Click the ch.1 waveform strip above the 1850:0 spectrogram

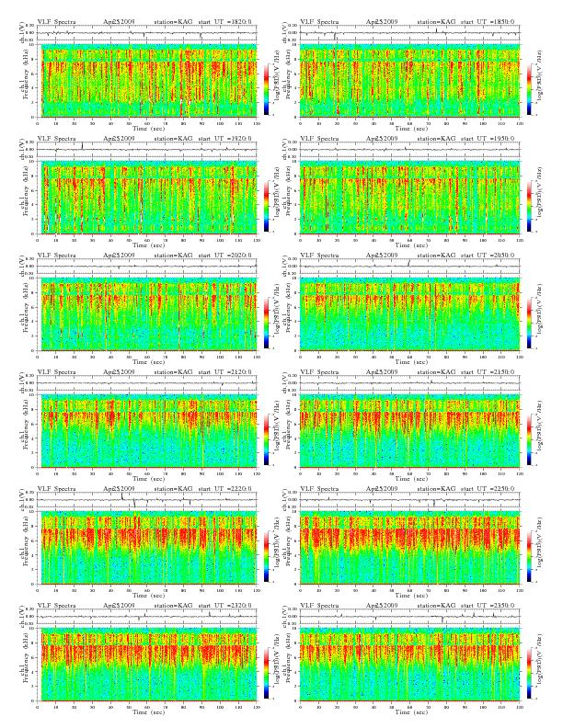pyautogui.click(x=409, y=33)
